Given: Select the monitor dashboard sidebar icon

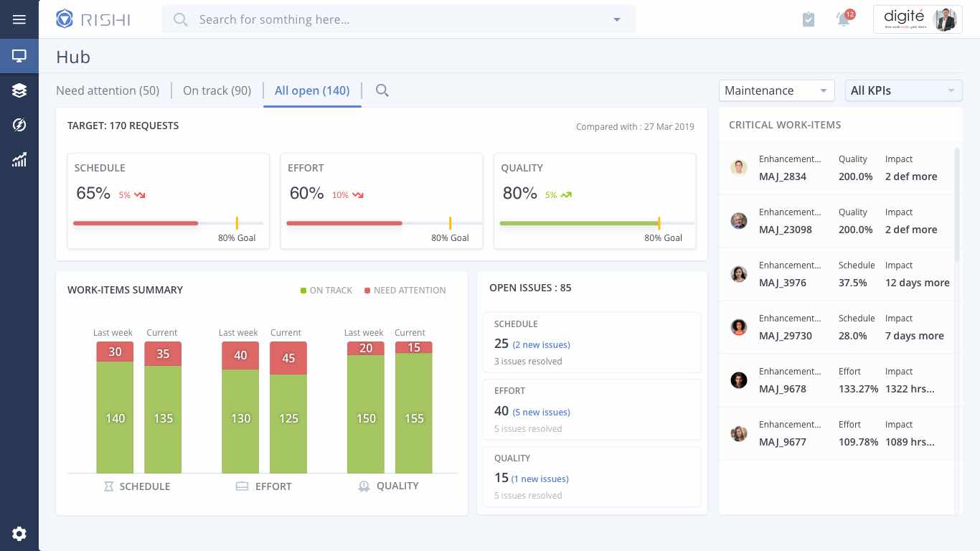Looking at the screenshot, I should [x=19, y=56].
